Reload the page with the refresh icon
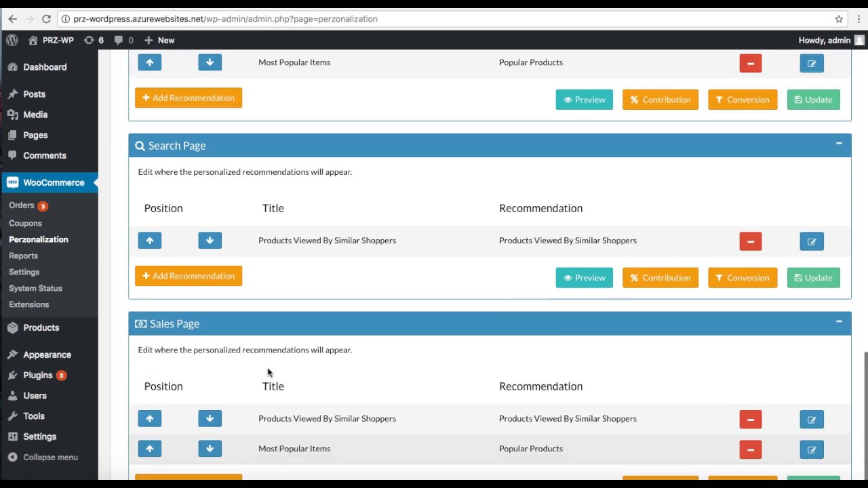Viewport: 868px width, 488px height. tap(46, 19)
